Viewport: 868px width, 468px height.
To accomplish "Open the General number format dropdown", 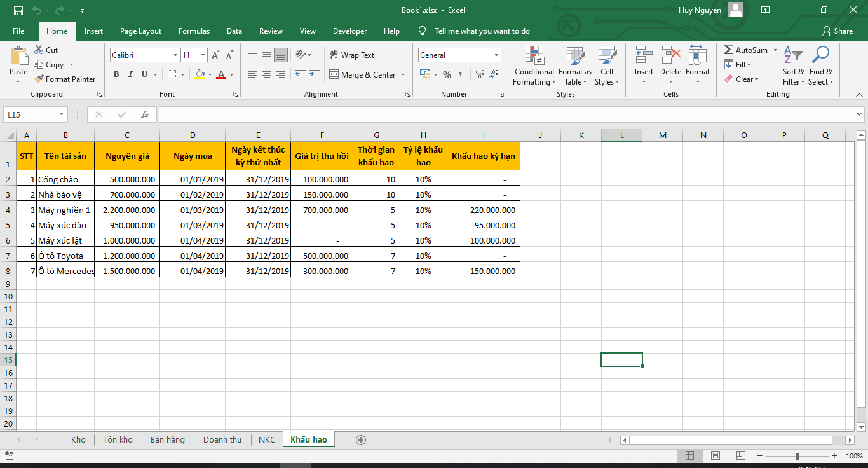I will click(496, 55).
